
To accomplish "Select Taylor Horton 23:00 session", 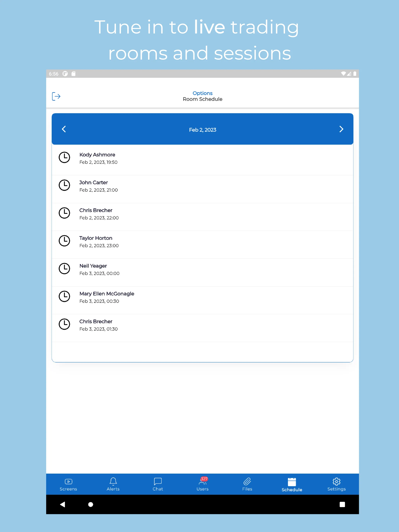I will tap(202, 241).
